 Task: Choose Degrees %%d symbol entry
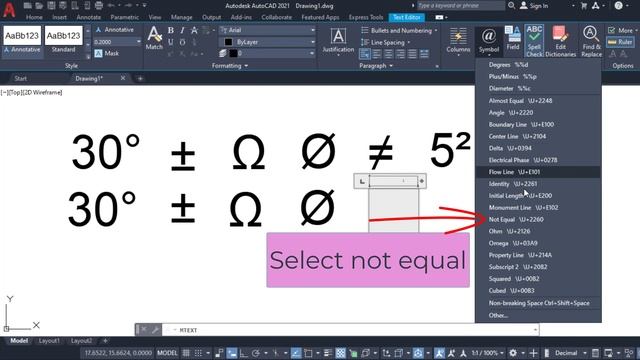pos(538,64)
